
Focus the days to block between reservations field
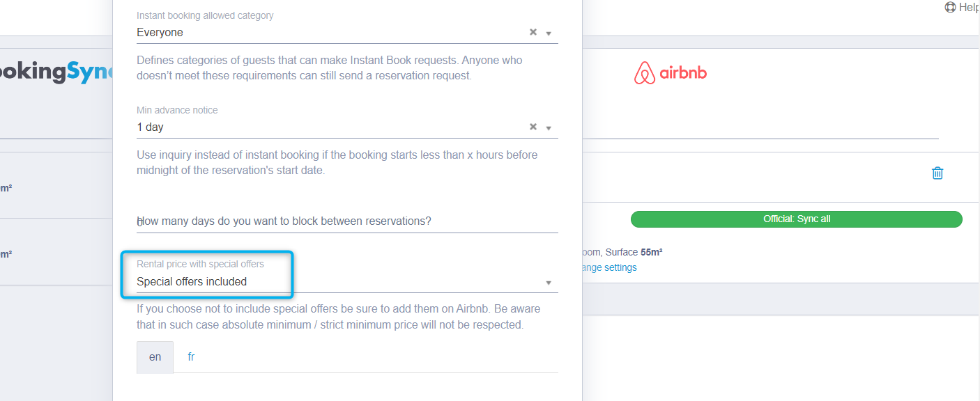tap(347, 221)
